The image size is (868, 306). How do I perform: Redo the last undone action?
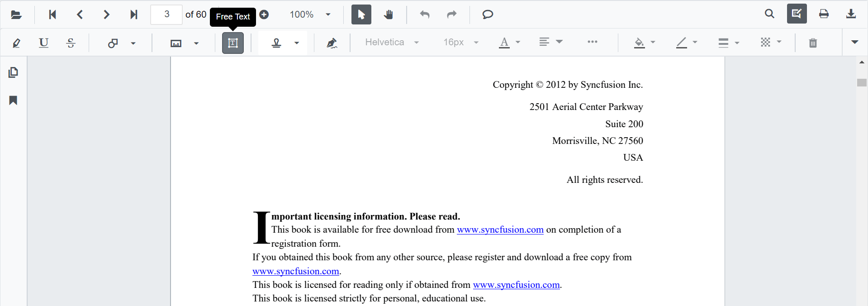[451, 14]
